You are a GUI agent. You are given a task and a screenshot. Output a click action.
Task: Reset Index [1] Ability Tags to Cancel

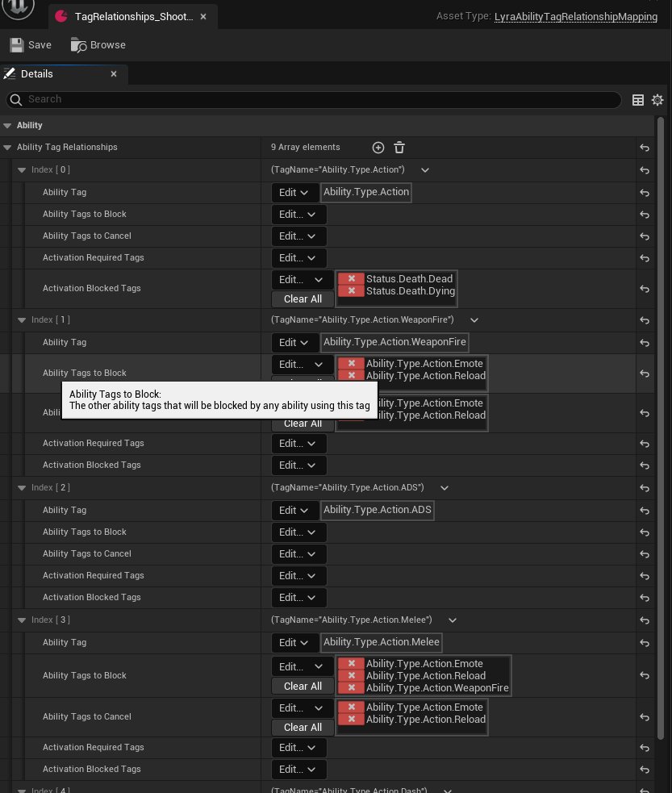(x=645, y=413)
